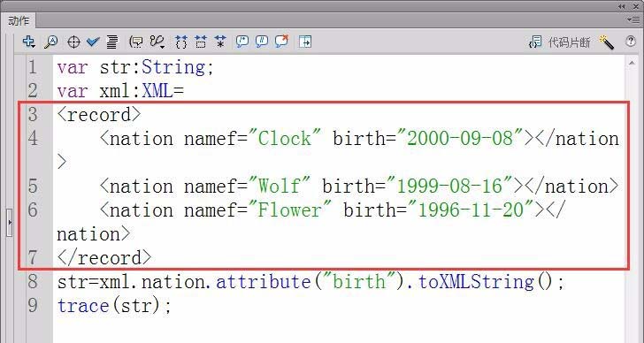Toggle script assist magic wand

pyautogui.click(x=607, y=42)
